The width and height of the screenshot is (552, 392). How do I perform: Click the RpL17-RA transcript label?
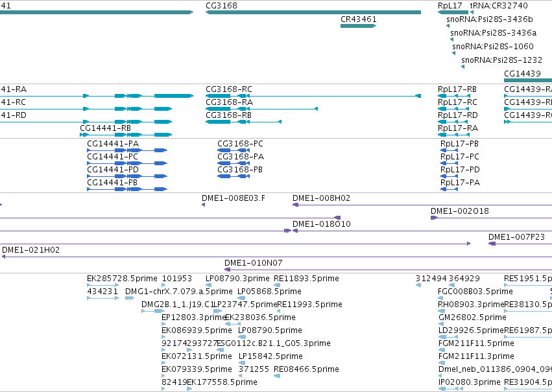tap(458, 128)
